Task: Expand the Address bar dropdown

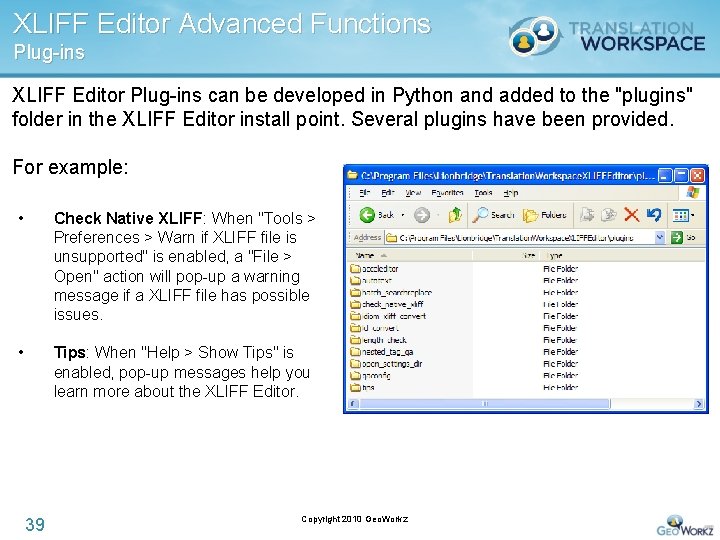Action: tap(660, 237)
